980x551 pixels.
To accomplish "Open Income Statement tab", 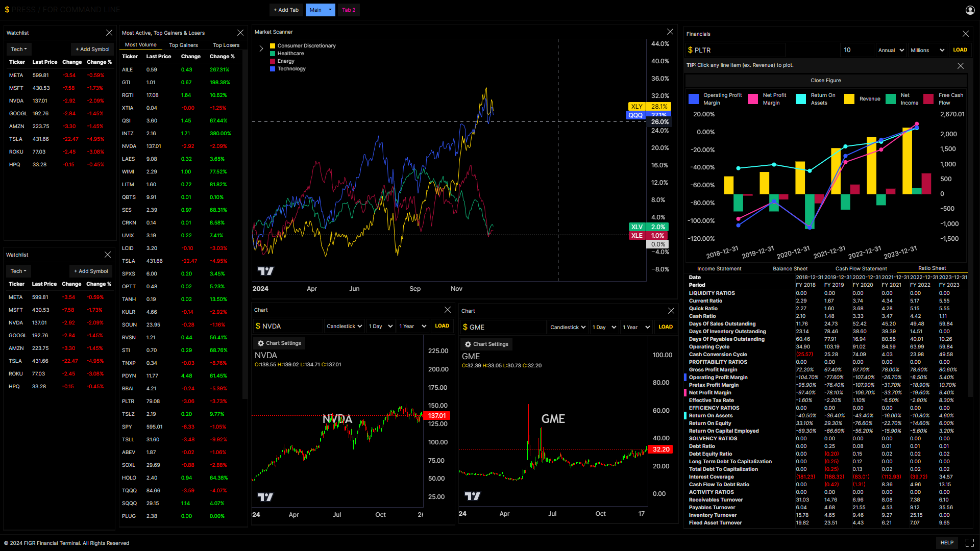I will click(719, 268).
